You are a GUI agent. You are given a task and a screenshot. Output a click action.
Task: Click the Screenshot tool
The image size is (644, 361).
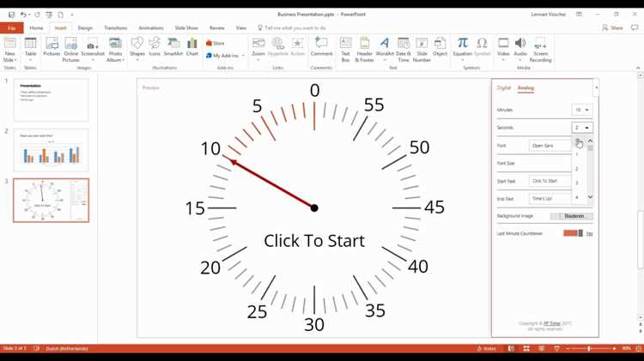coord(93,49)
